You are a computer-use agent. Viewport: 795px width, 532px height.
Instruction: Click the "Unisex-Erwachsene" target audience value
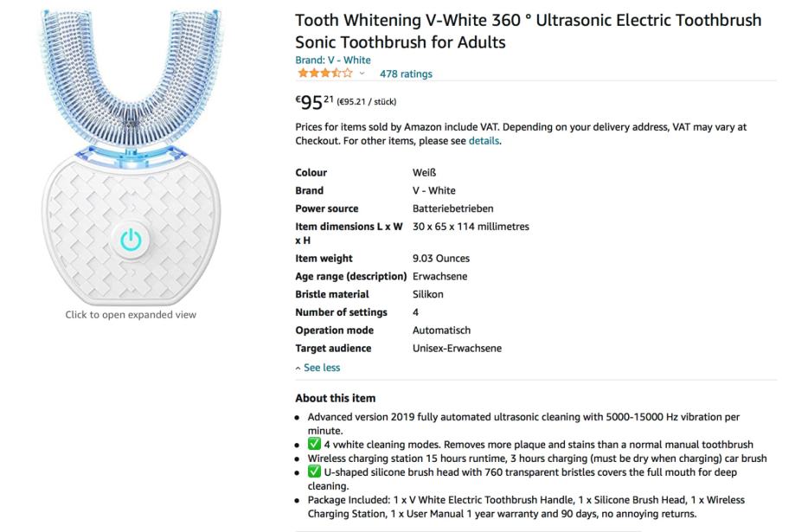click(457, 349)
